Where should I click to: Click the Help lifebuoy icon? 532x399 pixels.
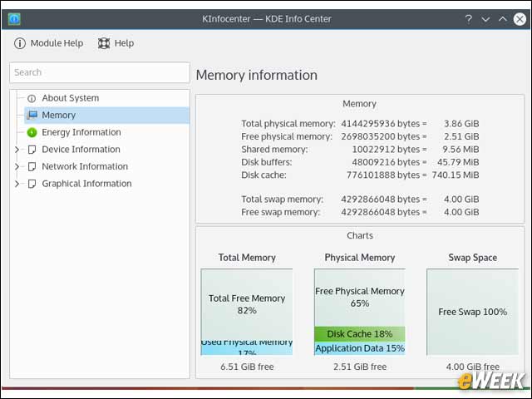(x=104, y=43)
